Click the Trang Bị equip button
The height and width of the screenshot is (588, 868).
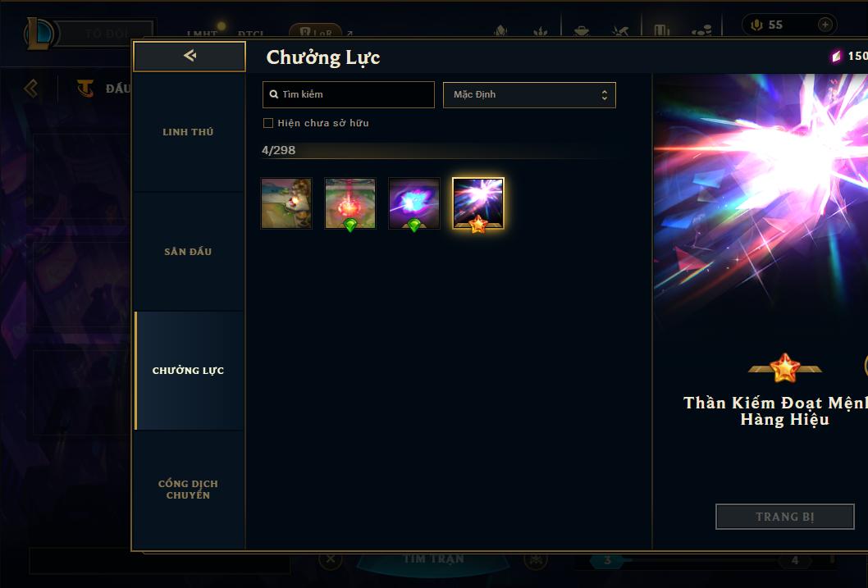[x=785, y=517]
